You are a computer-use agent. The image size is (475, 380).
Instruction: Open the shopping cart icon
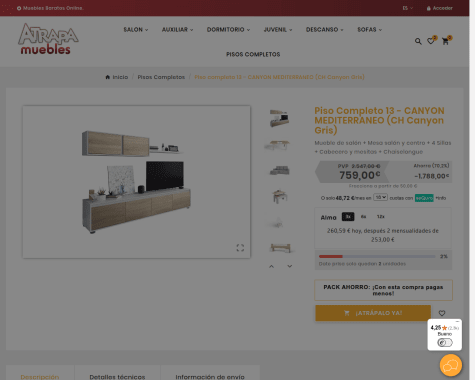(x=445, y=41)
